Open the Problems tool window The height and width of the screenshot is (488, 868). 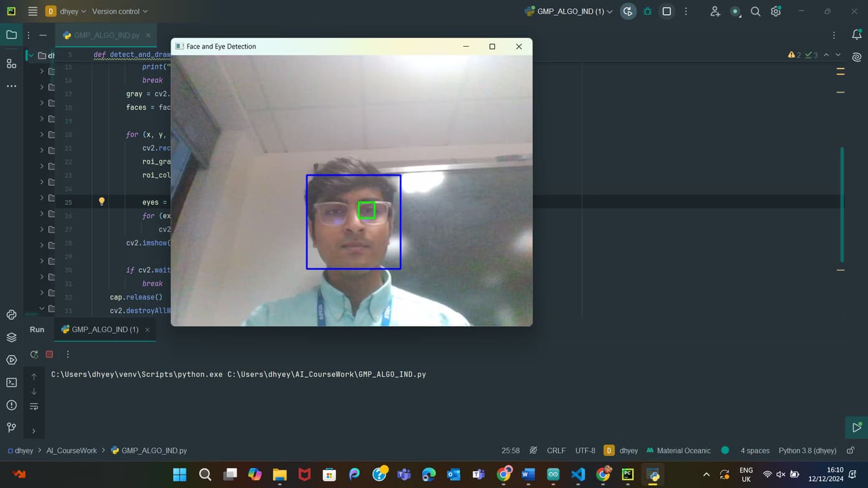(11, 405)
